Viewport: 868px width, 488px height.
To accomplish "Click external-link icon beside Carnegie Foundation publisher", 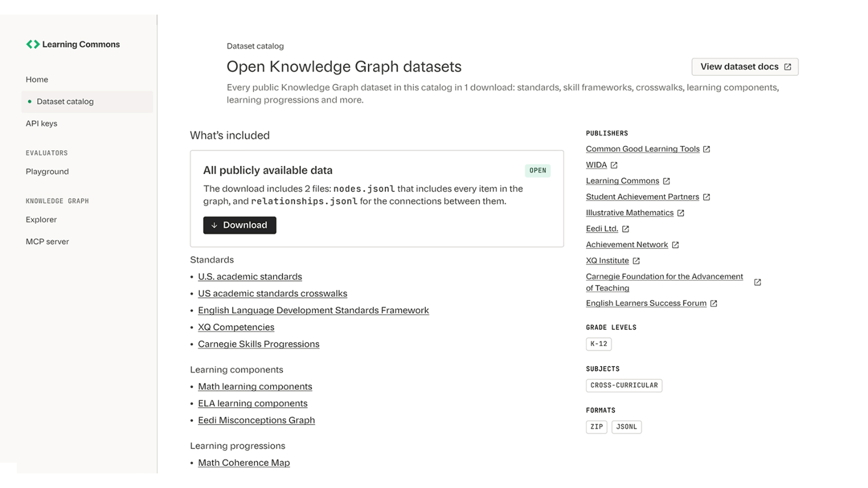I will (757, 282).
